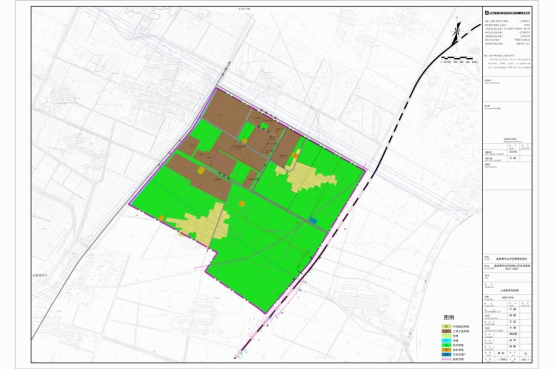
Task: Click the yellow residential area in the northeast
Action: click(306, 178)
